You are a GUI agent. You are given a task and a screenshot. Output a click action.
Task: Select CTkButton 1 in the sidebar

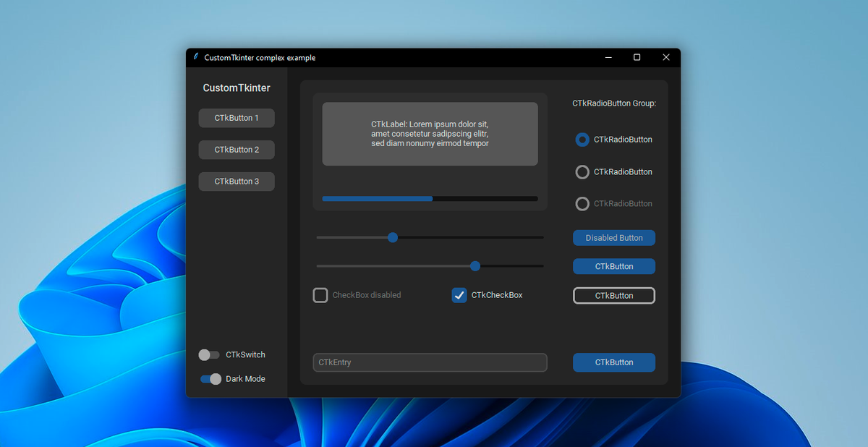tap(237, 118)
